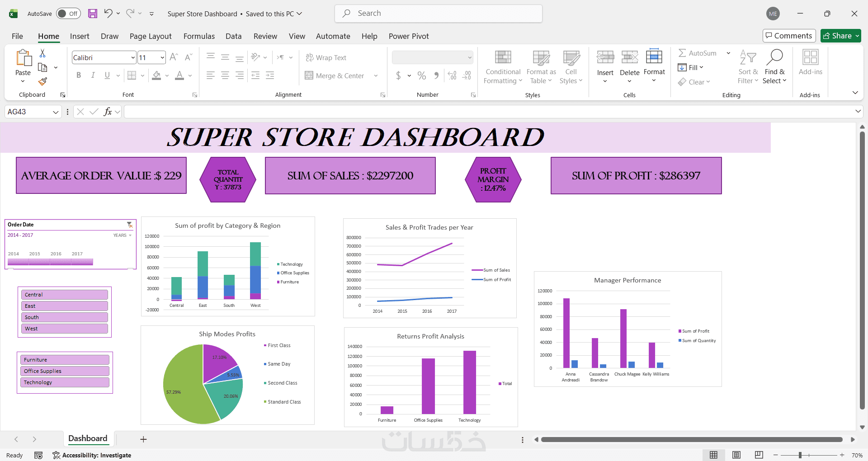Click the Center align icon

coord(225,75)
